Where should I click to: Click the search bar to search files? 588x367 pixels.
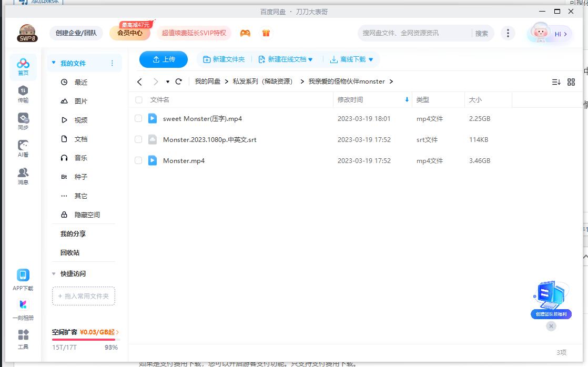pos(405,33)
